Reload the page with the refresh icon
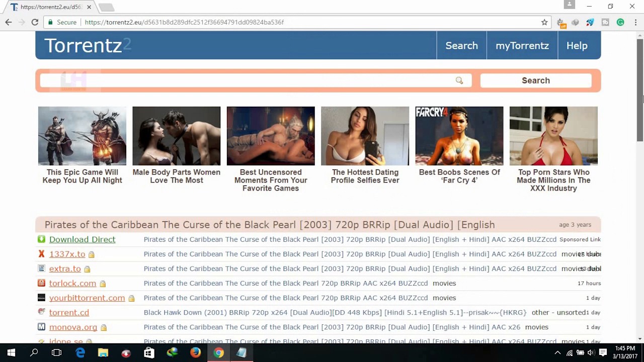Screen dimensions: 644x362 click(x=35, y=22)
